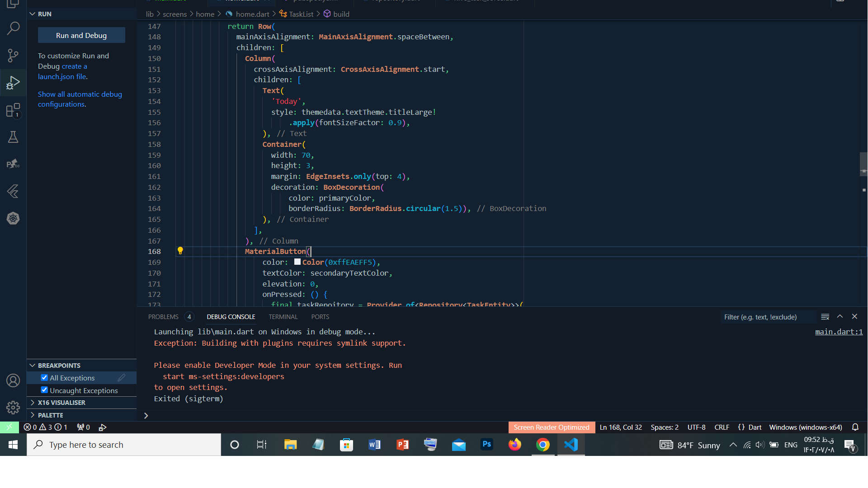Viewport: 868px width, 488px height.
Task: Click the editor vertical scrollbar thumb
Action: [x=863, y=164]
